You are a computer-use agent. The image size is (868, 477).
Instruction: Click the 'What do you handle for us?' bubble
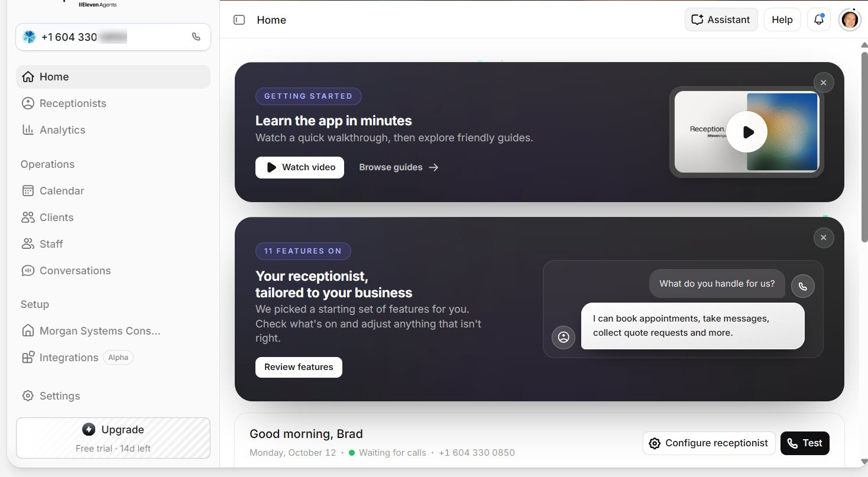coord(717,284)
